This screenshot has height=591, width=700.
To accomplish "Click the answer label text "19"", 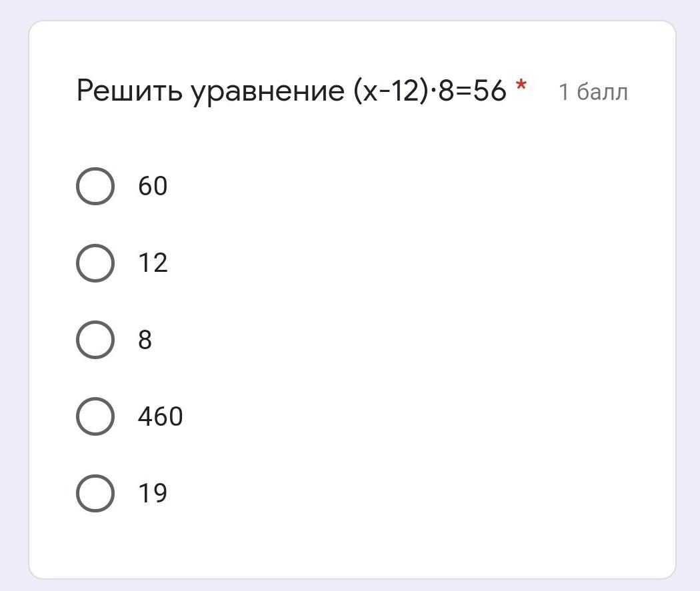I will 153,493.
